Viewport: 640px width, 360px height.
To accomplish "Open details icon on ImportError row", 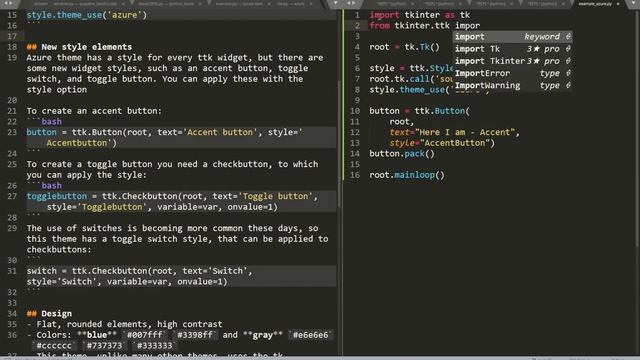I will tap(568, 73).
